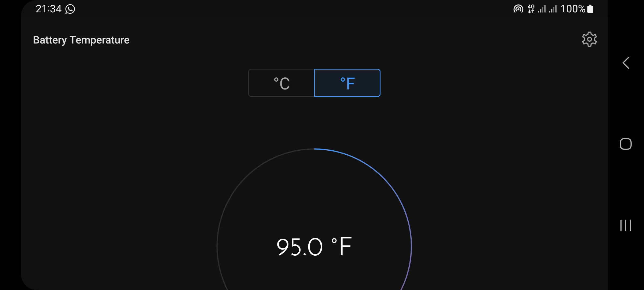This screenshot has width=644, height=290.
Task: Tap the WiFi/hotspot status icon
Action: (518, 9)
